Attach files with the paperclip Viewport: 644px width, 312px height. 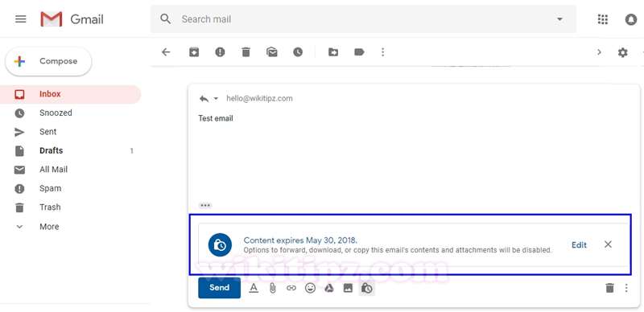(272, 288)
